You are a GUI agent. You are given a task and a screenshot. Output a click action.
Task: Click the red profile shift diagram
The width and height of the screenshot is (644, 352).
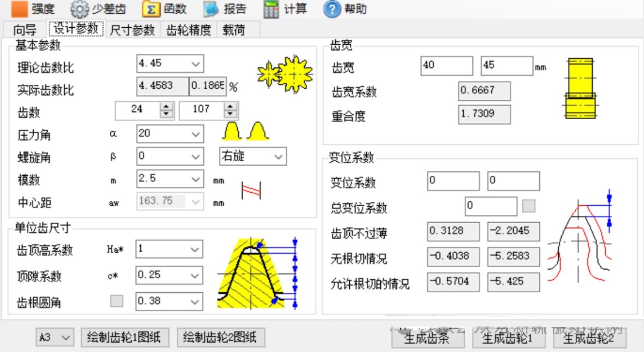pos(579,237)
